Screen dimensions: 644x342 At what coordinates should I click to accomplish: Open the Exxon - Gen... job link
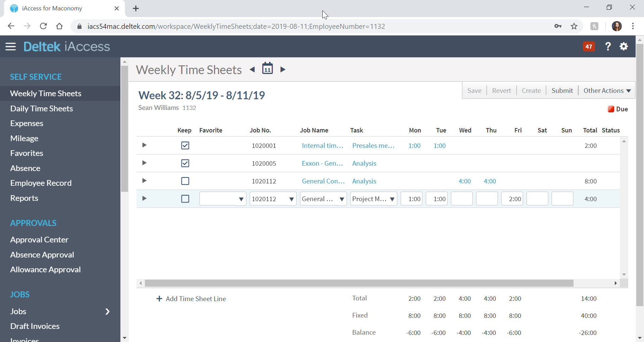[322, 163]
